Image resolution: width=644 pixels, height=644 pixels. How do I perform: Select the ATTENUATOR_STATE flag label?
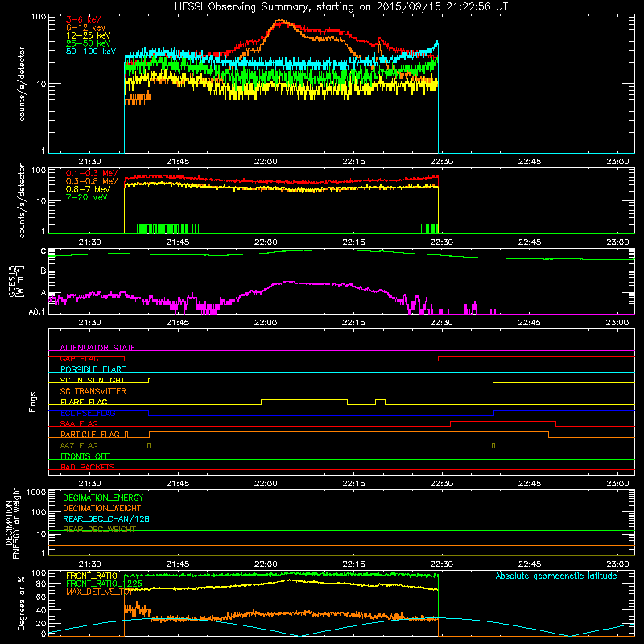(x=97, y=348)
